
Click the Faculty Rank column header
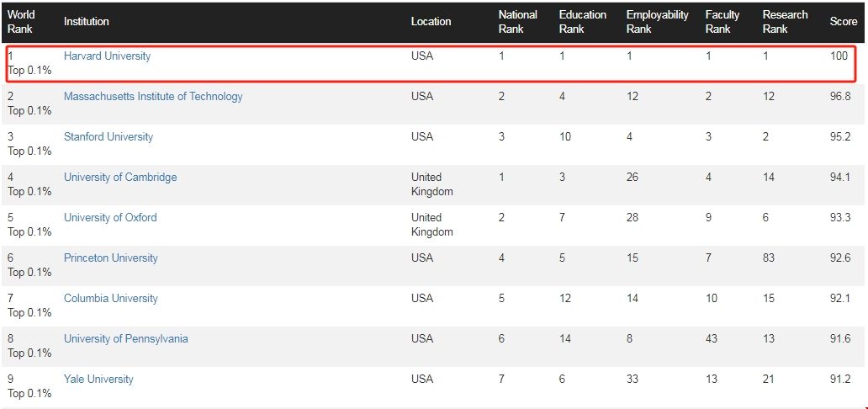click(x=722, y=22)
